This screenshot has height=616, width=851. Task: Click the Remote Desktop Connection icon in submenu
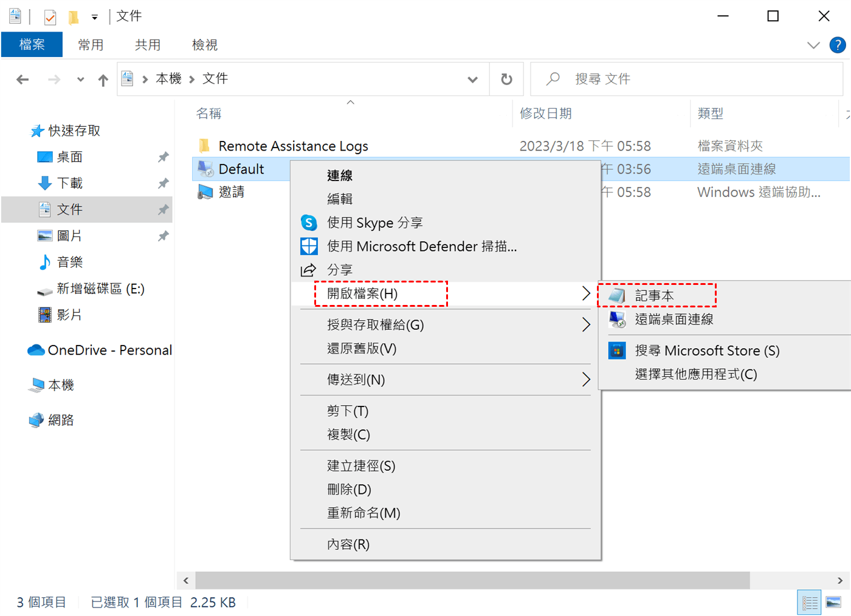tap(617, 319)
